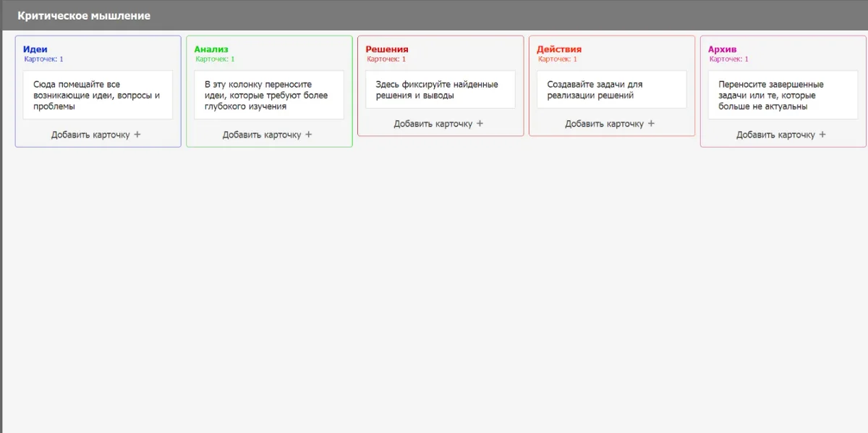The width and height of the screenshot is (868, 433).
Task: Click the plus icon in the Идеи column
Action: tap(137, 135)
